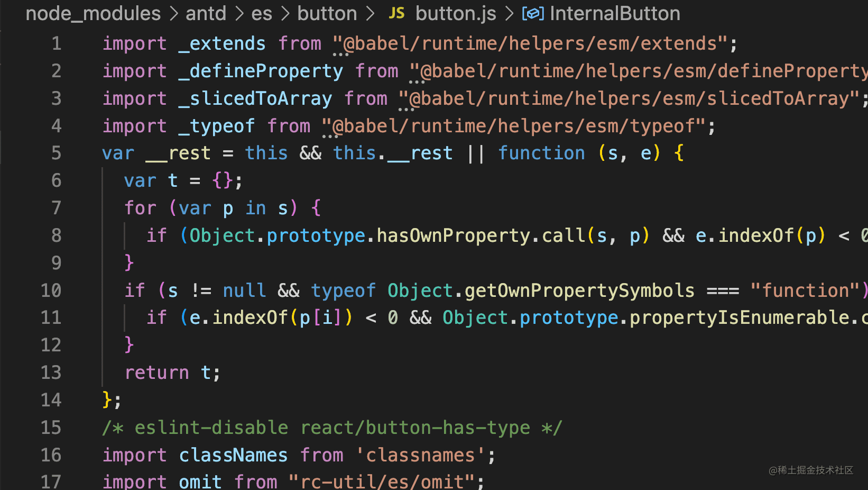Click "function" string literal on line 10
Viewport: 868px width, 490px height.
pyautogui.click(x=806, y=291)
